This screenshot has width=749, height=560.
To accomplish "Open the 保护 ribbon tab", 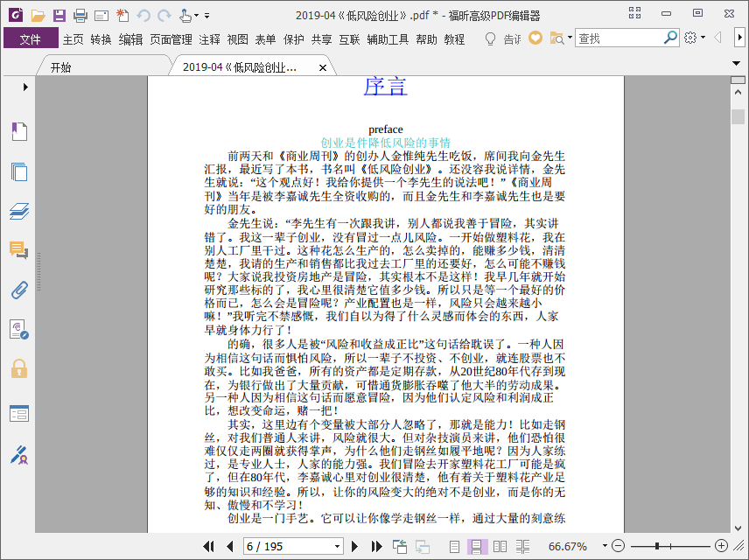I will click(293, 39).
